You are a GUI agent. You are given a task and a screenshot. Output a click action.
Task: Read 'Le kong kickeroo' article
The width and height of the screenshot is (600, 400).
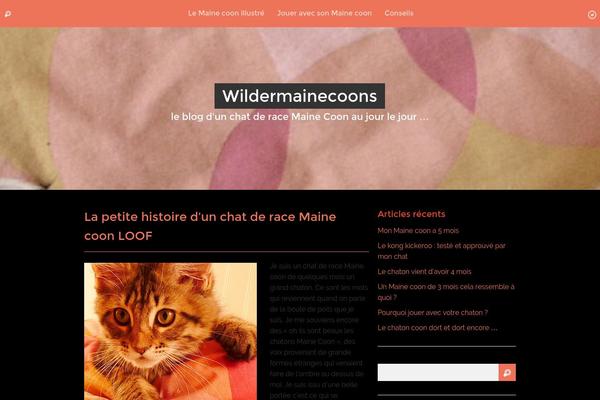click(441, 251)
